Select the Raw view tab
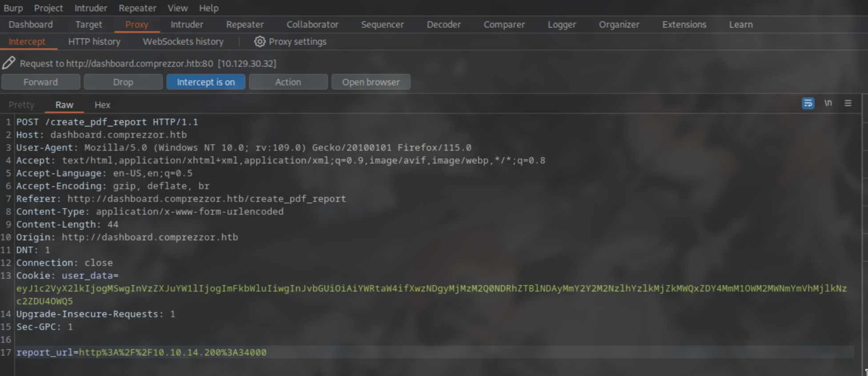The width and height of the screenshot is (868, 376). pyautogui.click(x=64, y=105)
